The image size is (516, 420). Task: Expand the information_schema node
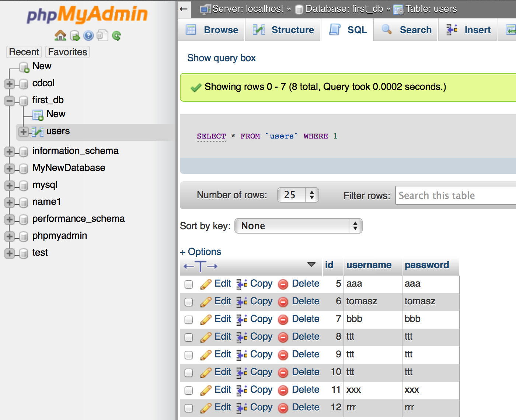pos(10,152)
